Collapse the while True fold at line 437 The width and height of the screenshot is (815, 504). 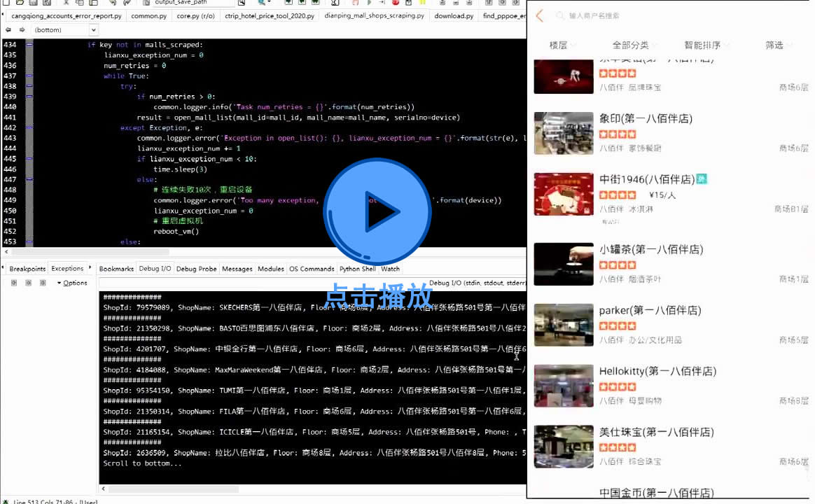29,76
